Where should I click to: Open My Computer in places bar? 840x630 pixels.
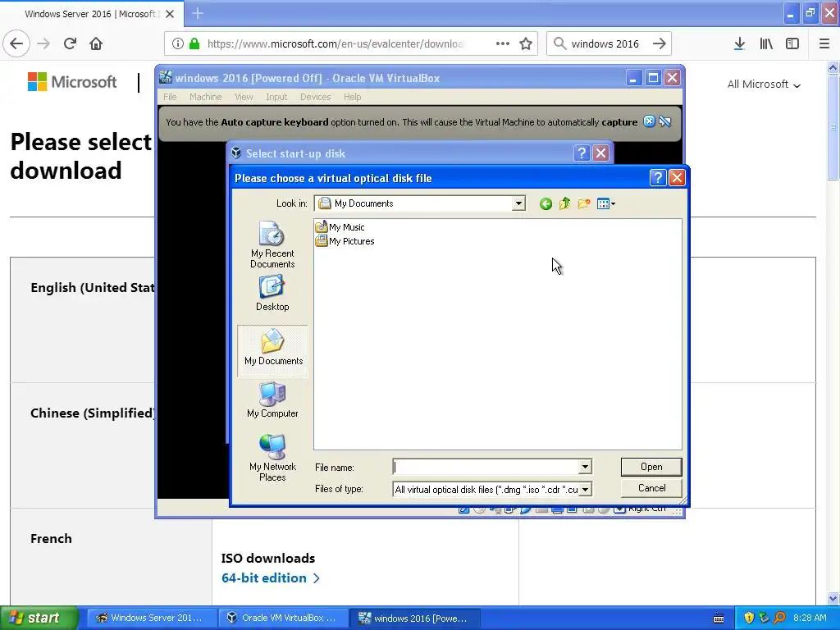(272, 399)
